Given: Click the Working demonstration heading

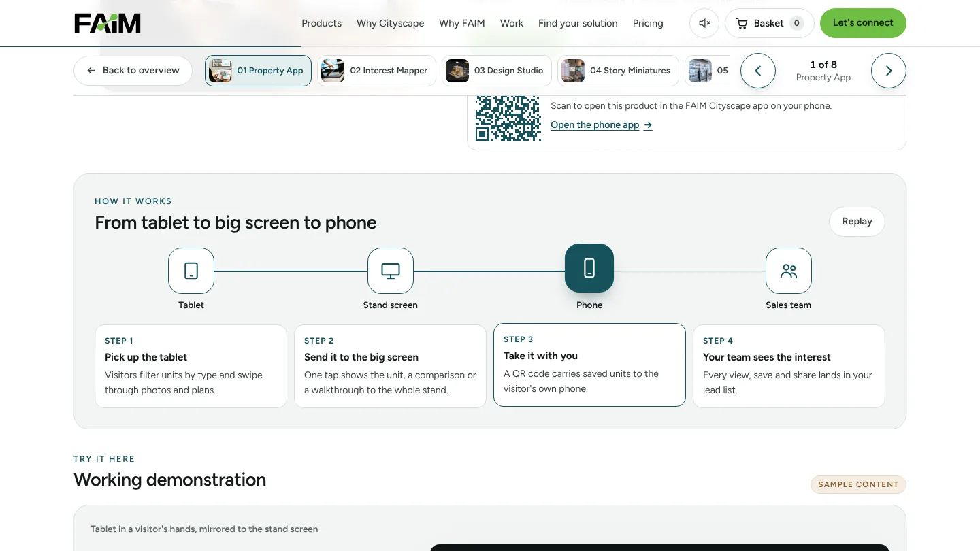Looking at the screenshot, I should (x=170, y=480).
